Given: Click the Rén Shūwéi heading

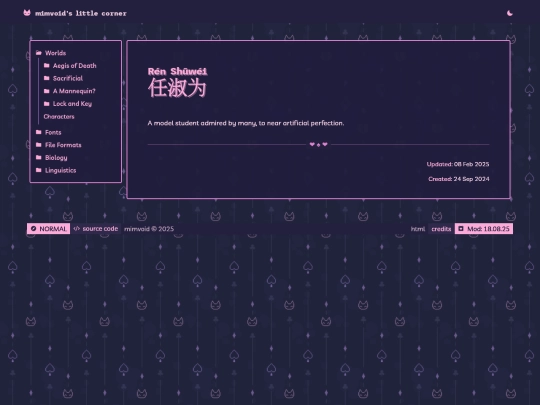Looking at the screenshot, I should point(177,71).
